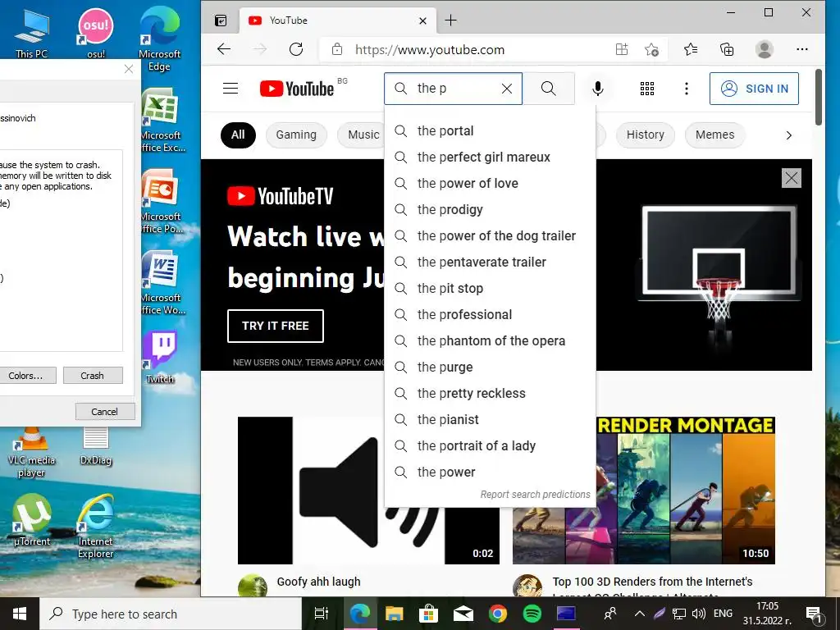Viewport: 840px width, 630px height.
Task: Open the Goofy ahh laugh video thumbnail
Action: pyautogui.click(x=368, y=491)
